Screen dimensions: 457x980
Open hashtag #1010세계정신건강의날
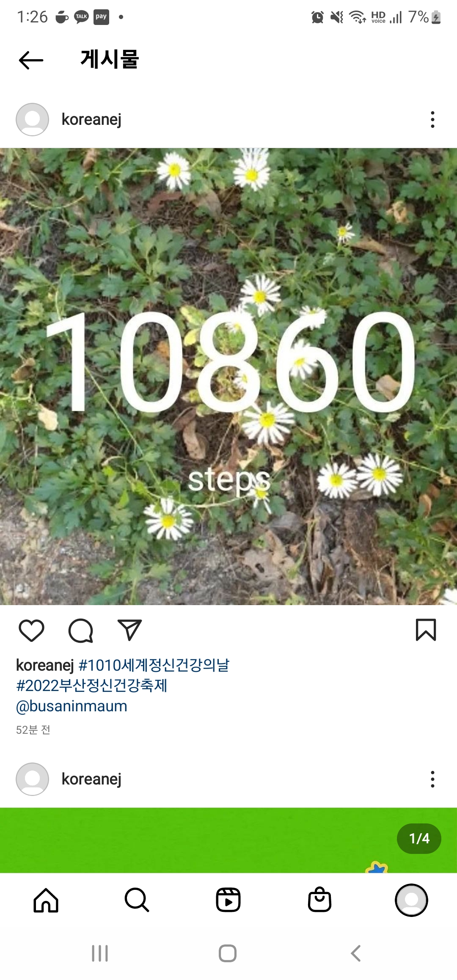[x=154, y=665]
